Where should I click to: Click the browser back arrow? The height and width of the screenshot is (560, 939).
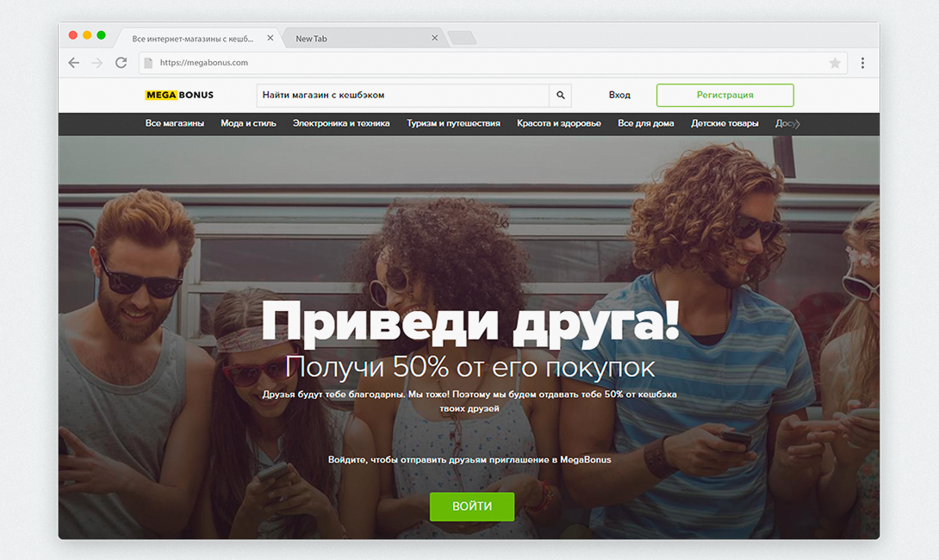[74, 63]
